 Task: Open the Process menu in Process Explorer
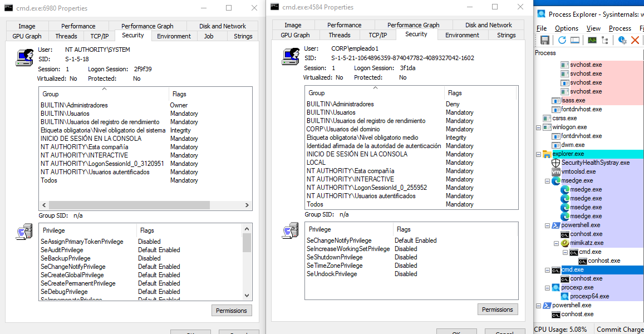(620, 28)
